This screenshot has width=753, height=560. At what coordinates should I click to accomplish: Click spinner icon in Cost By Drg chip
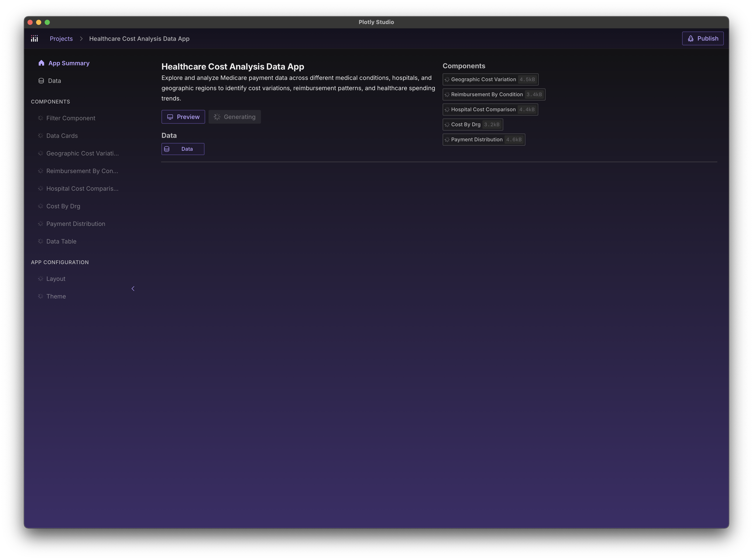[447, 124]
